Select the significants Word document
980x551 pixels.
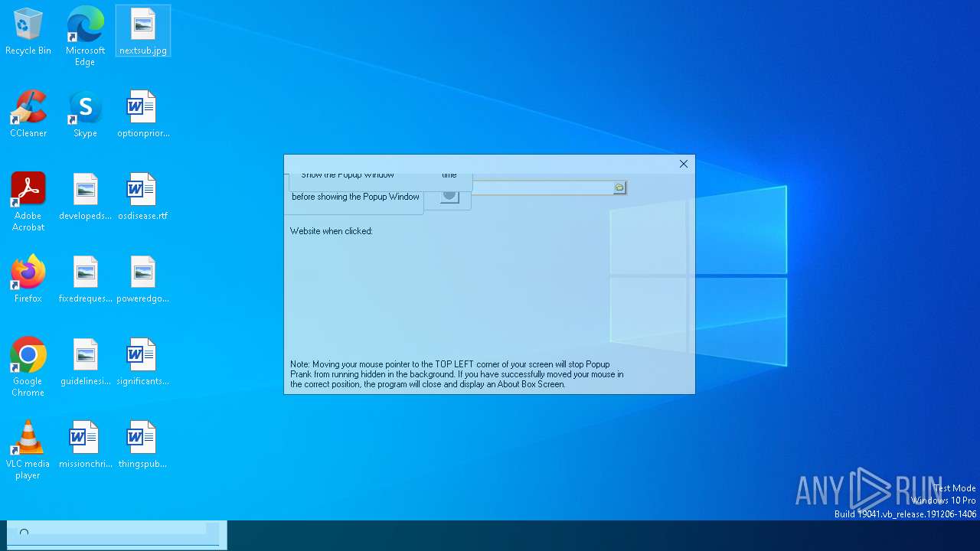(x=143, y=362)
